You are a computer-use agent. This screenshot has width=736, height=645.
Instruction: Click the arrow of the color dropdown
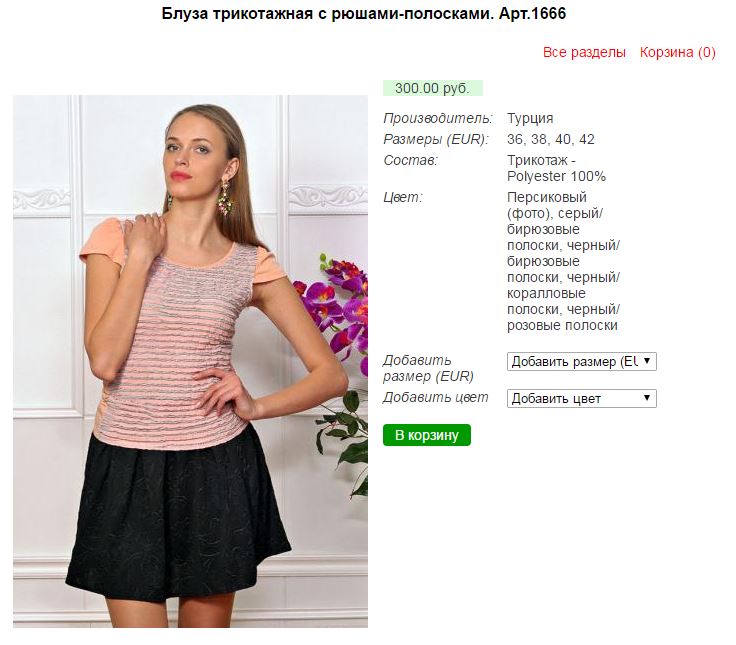tap(647, 398)
